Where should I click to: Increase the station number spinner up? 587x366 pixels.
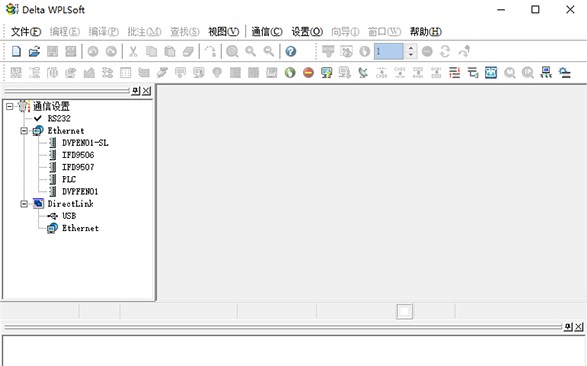[x=411, y=48]
